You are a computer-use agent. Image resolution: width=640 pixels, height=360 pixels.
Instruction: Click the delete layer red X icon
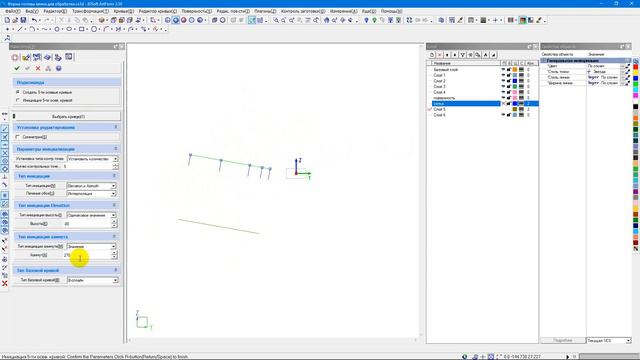[440, 55]
